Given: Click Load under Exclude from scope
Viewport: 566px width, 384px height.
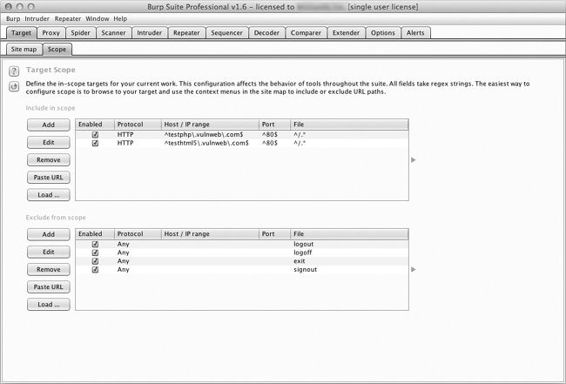Looking at the screenshot, I should [48, 305].
